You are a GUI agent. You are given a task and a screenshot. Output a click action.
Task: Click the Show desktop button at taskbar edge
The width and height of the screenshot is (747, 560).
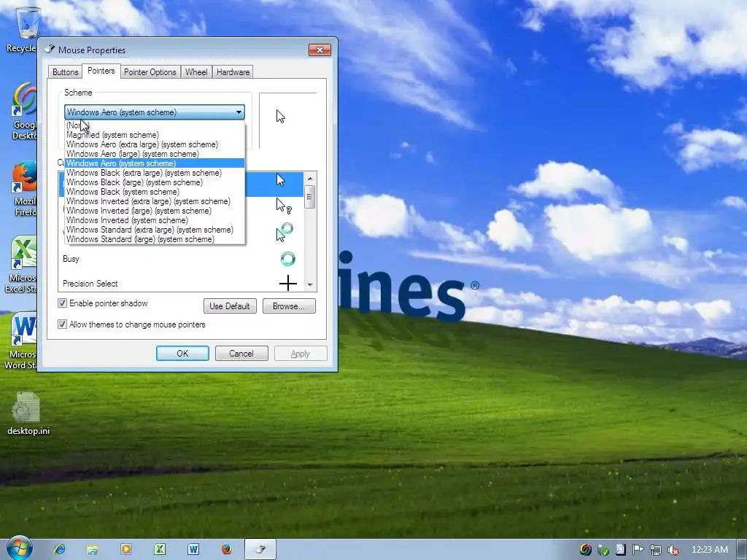[x=742, y=550]
